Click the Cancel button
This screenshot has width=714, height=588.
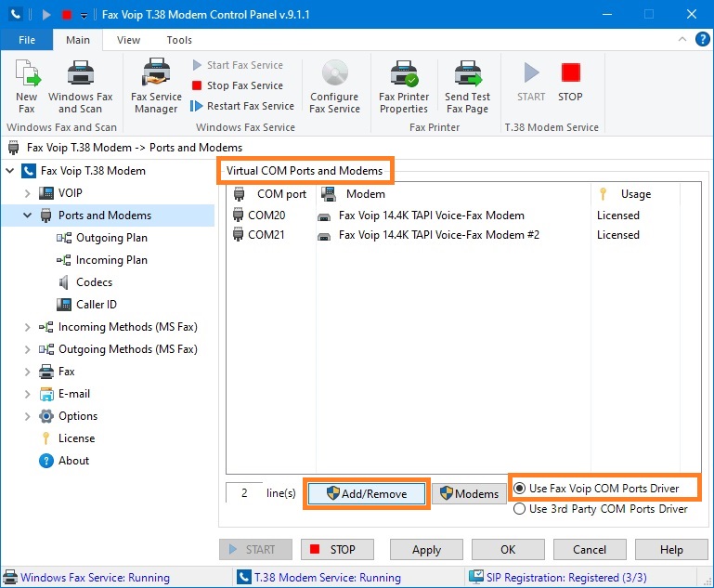tap(590, 550)
